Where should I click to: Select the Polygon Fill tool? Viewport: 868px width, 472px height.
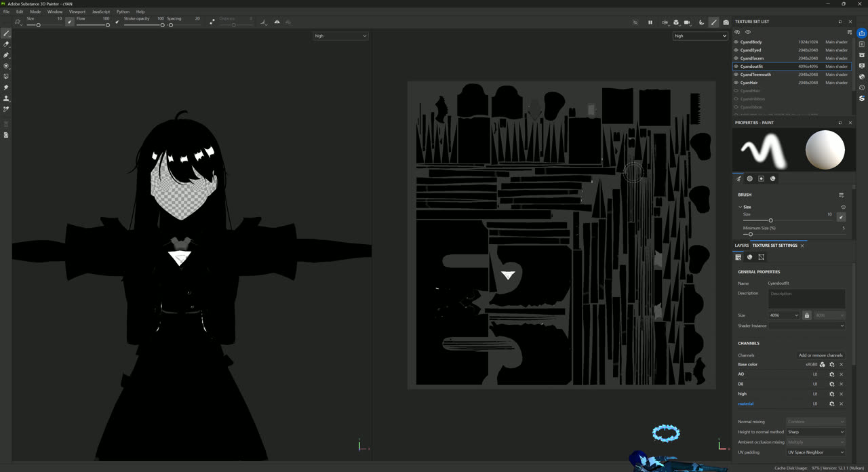tap(6, 66)
